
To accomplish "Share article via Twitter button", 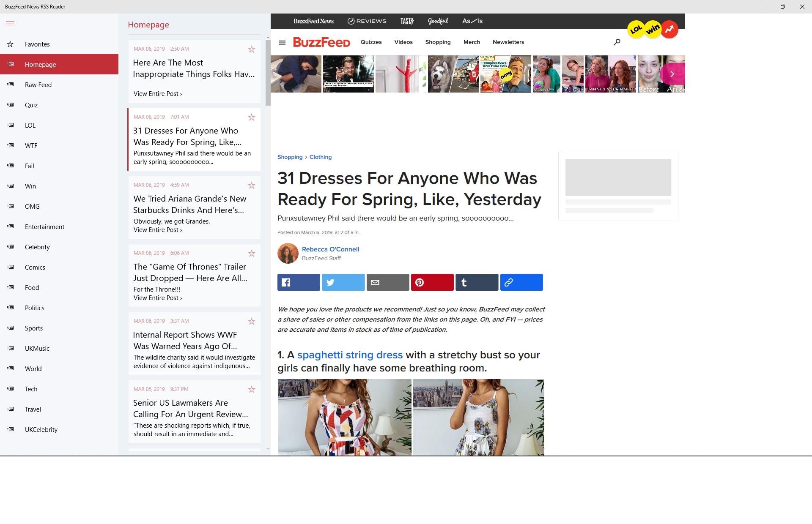I will click(343, 282).
